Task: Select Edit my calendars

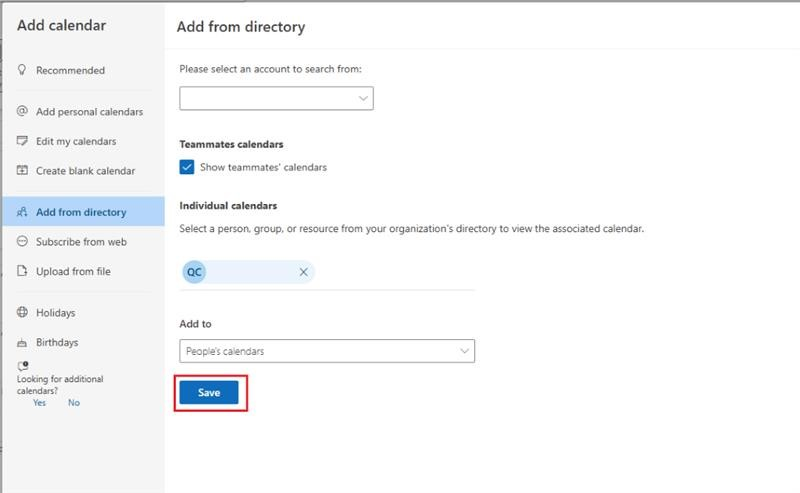Action: pos(84,141)
